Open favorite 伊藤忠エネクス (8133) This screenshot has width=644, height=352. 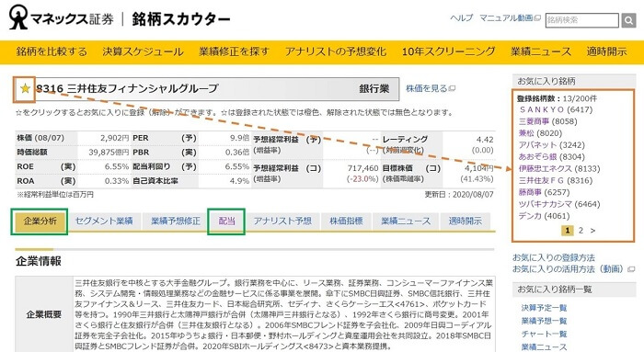(559, 168)
